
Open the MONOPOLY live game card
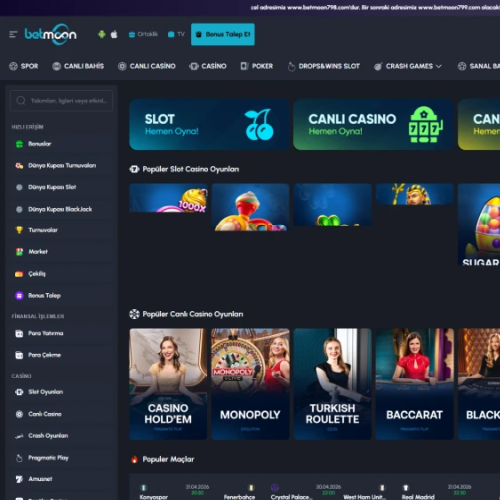click(250, 384)
